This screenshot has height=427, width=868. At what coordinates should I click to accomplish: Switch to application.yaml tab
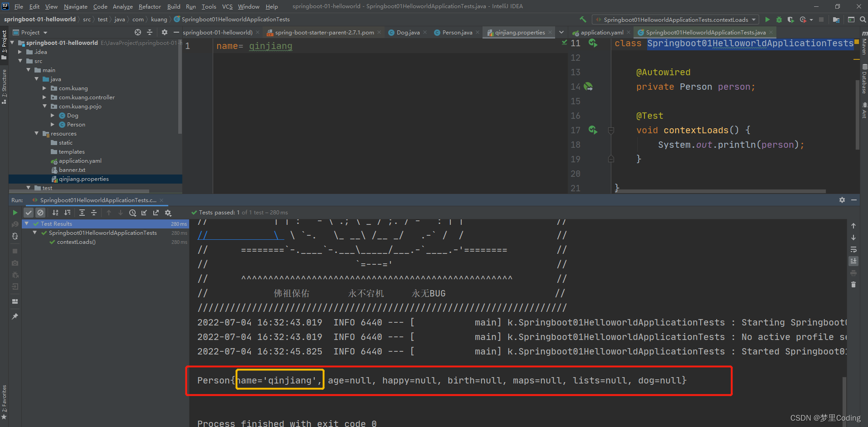(x=601, y=32)
